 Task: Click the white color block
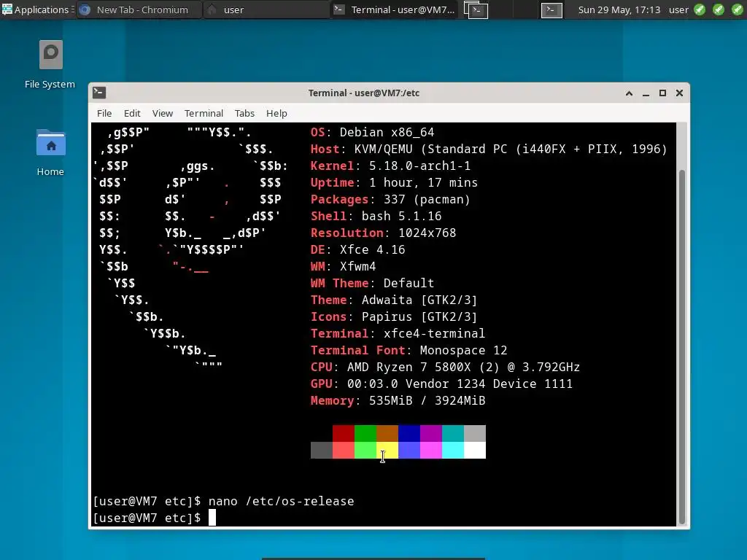pos(475,451)
